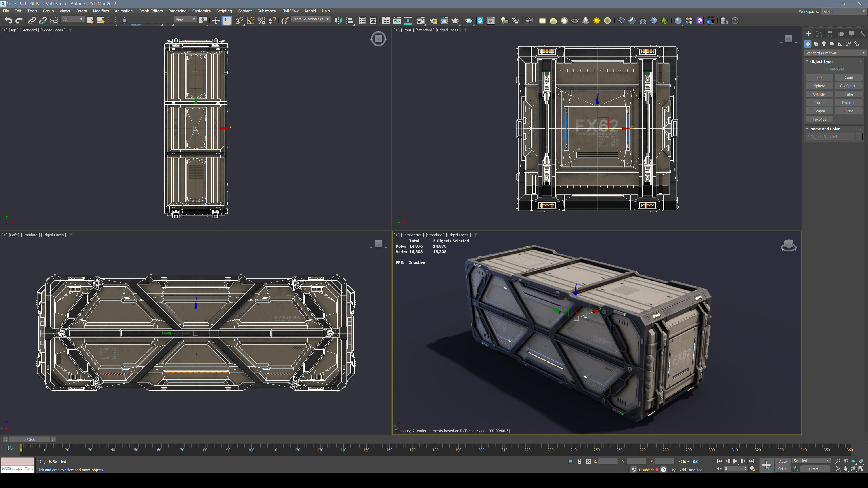Toggle the Percent Snap button
This screenshot has height=488, width=868.
261,21
